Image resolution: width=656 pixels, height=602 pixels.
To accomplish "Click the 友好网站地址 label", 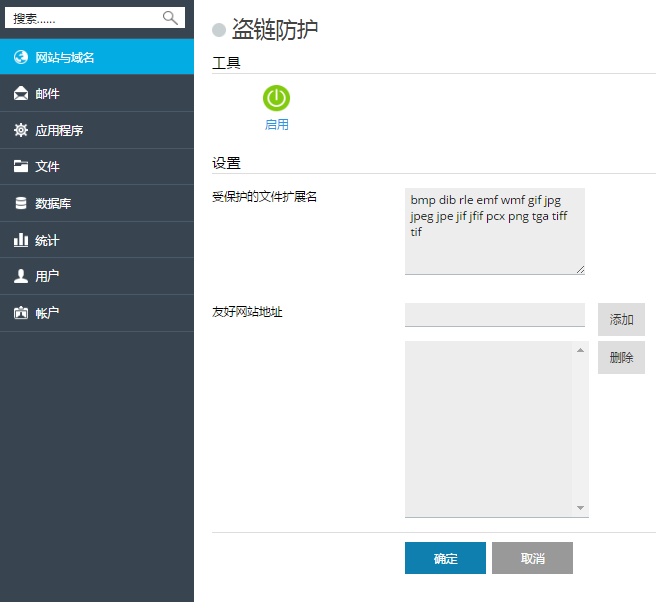I will [x=247, y=312].
